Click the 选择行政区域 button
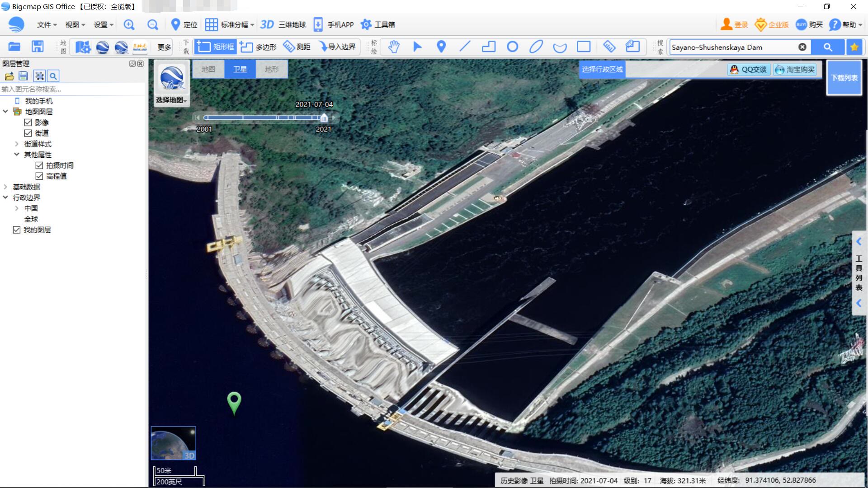Image resolution: width=868 pixels, height=488 pixels. click(x=602, y=70)
